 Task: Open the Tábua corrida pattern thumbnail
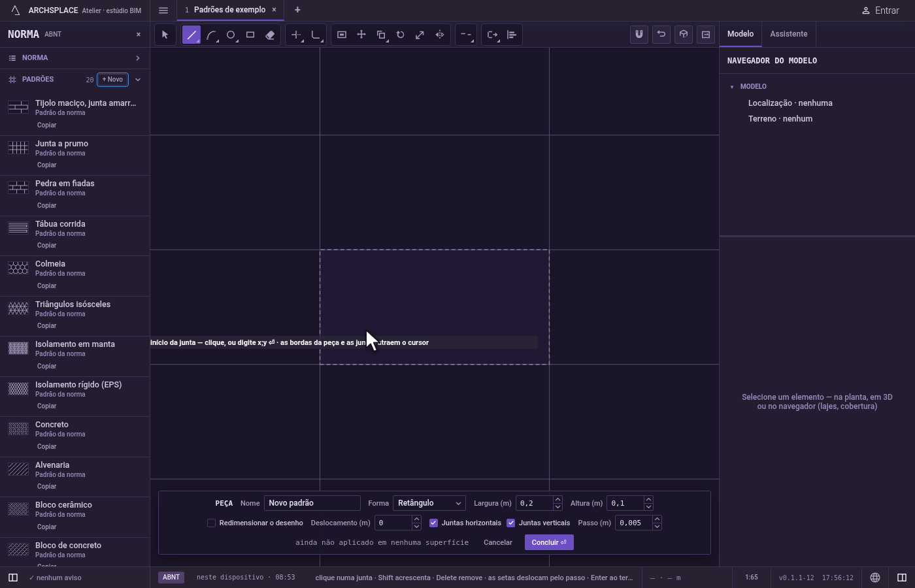[x=18, y=228]
